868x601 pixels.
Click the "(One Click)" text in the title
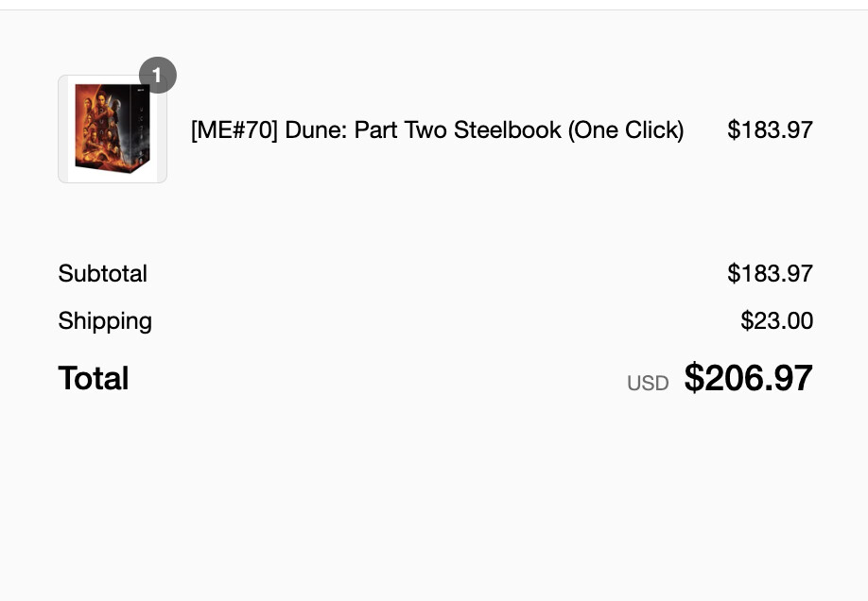pos(626,130)
